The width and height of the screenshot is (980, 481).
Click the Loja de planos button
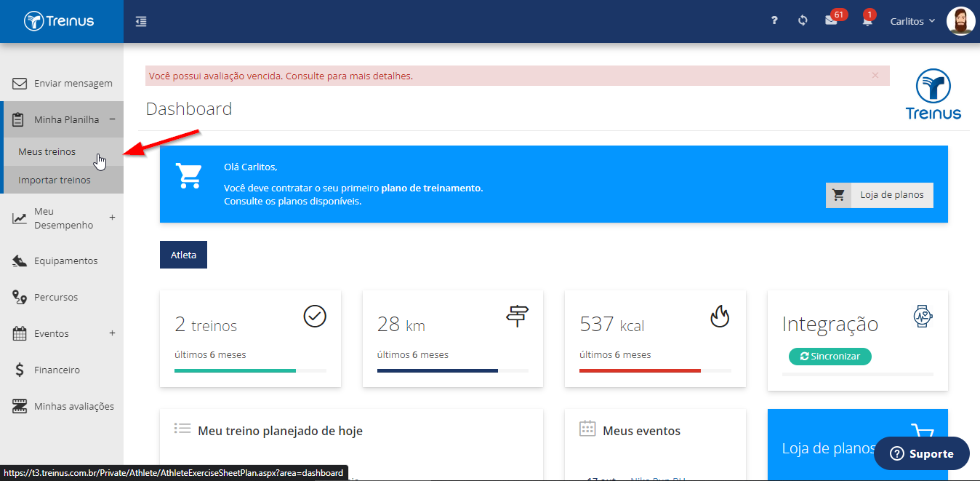tap(880, 195)
